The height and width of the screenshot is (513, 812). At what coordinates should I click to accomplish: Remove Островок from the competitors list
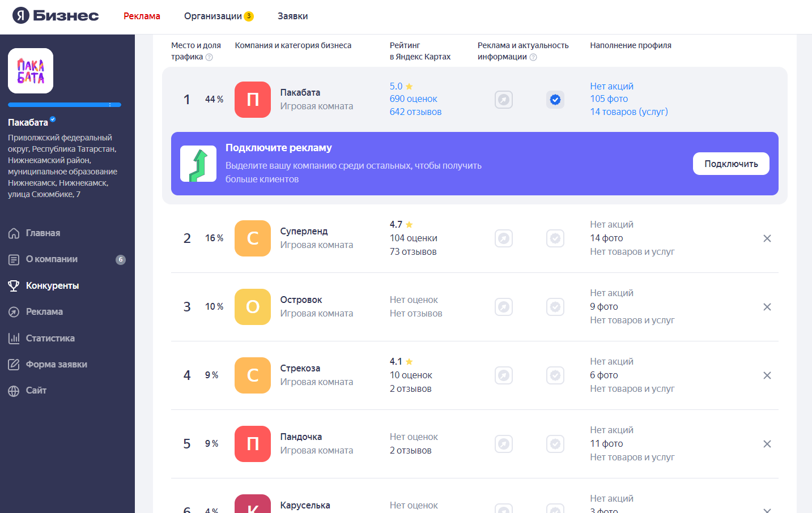pyautogui.click(x=767, y=307)
